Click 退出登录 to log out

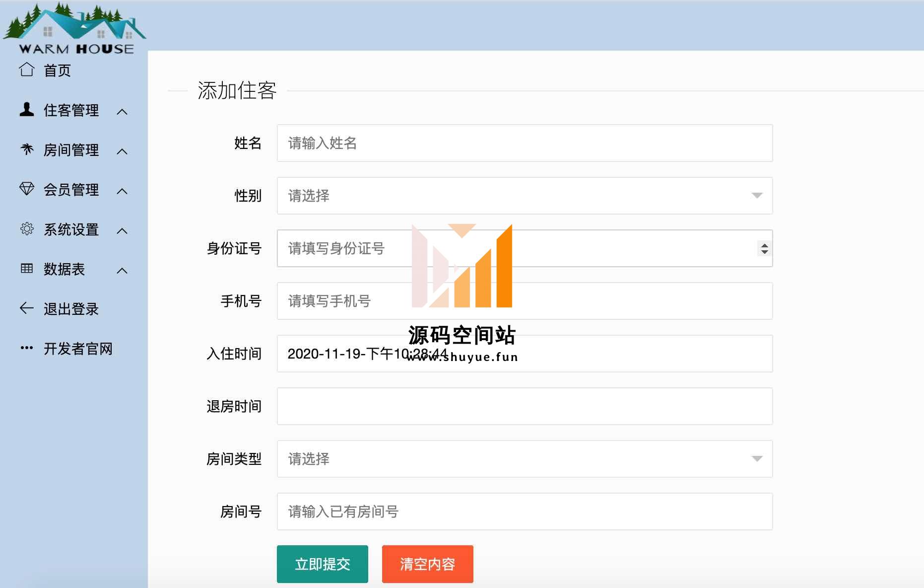71,308
